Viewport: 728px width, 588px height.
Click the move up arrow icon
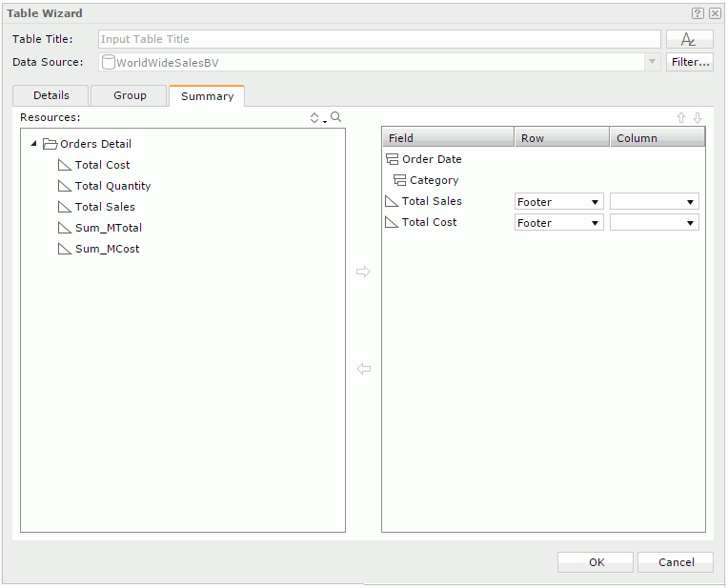680,118
